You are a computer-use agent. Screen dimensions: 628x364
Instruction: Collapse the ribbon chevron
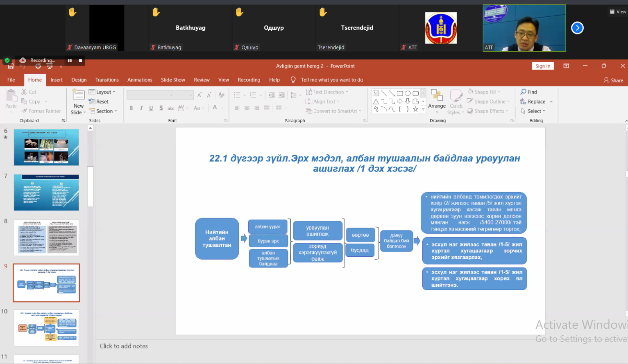(626, 121)
